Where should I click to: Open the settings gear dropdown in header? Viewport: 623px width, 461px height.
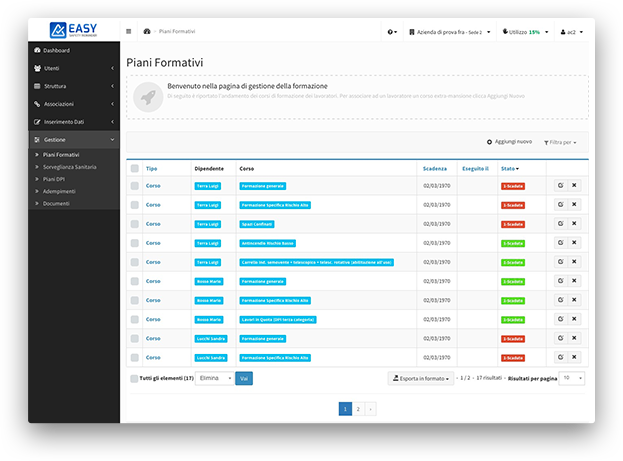392,32
